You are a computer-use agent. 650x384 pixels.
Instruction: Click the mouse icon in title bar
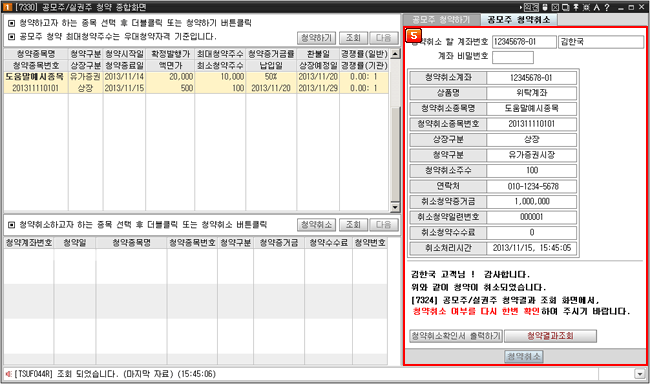click(x=545, y=7)
